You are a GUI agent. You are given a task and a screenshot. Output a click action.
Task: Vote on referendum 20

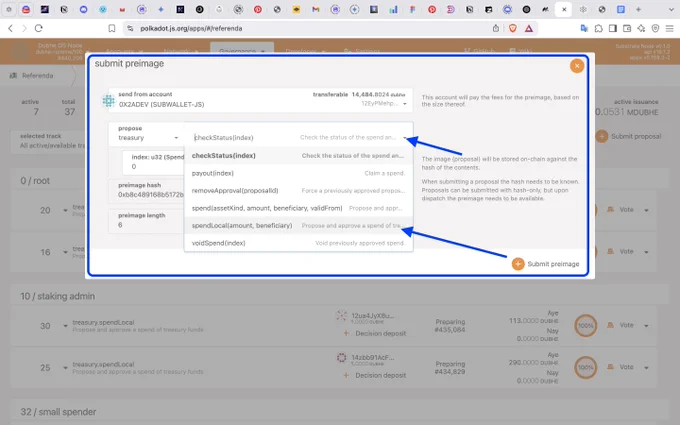[621, 209]
